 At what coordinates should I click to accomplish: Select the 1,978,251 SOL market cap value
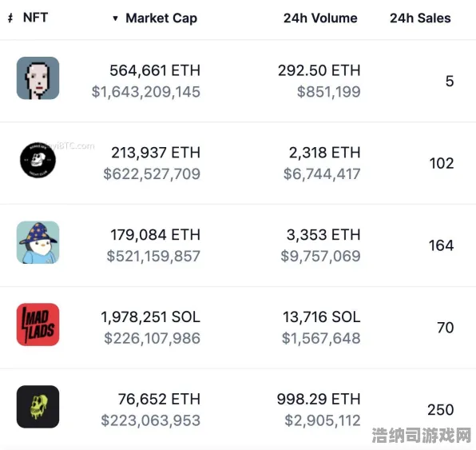click(150, 317)
